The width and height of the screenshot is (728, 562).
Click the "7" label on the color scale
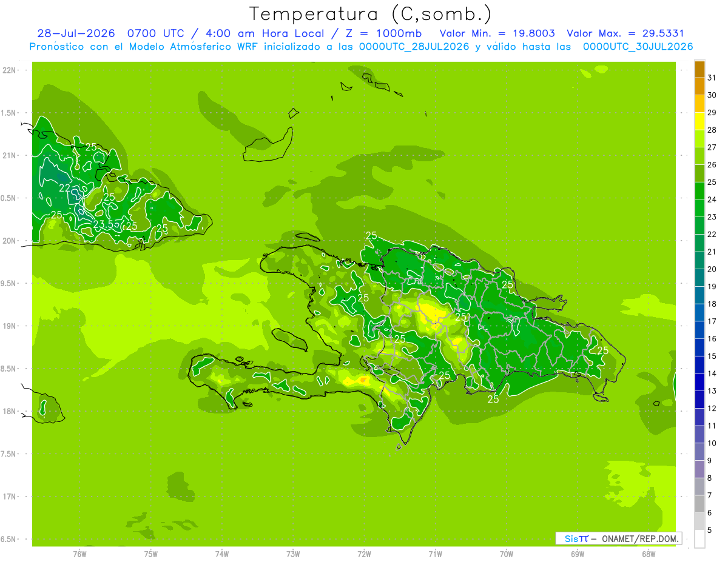coord(710,495)
